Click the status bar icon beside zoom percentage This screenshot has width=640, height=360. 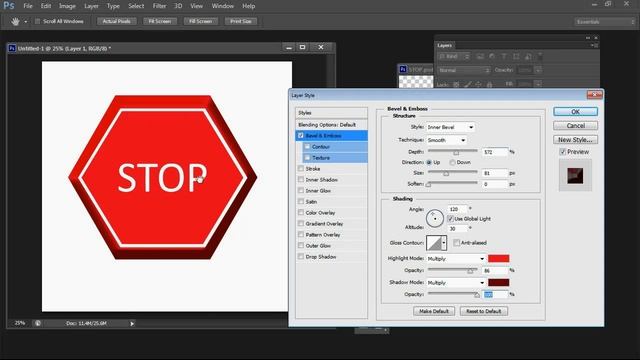[38, 323]
